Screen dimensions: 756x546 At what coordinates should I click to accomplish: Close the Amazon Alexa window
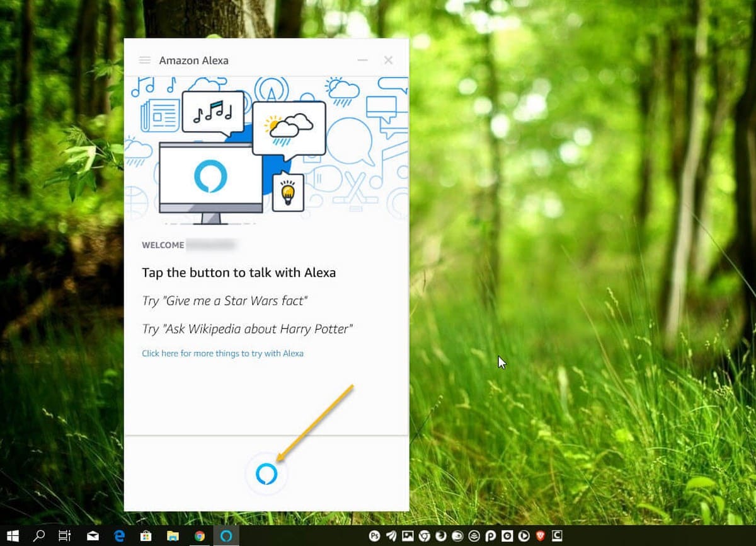click(x=388, y=61)
